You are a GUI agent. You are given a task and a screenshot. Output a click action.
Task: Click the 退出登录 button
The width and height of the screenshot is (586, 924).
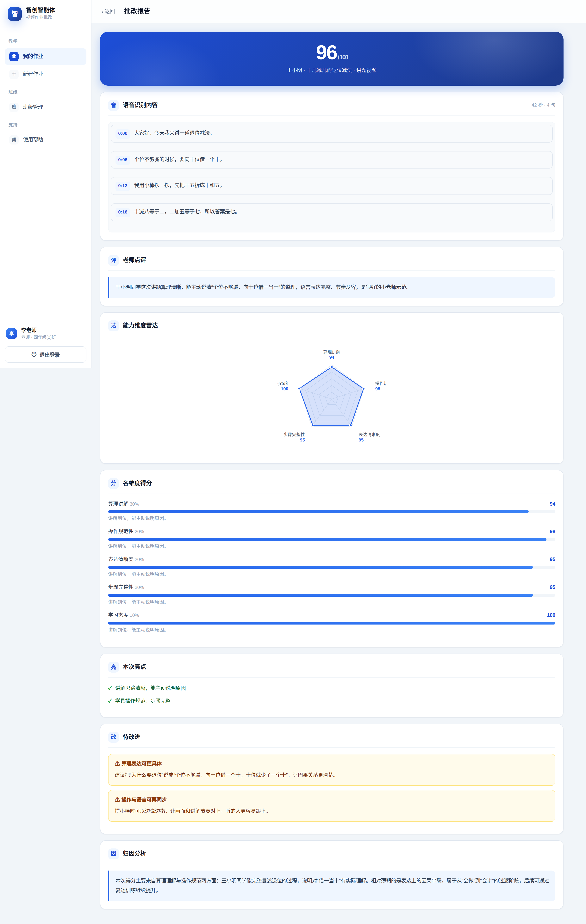[x=45, y=354]
